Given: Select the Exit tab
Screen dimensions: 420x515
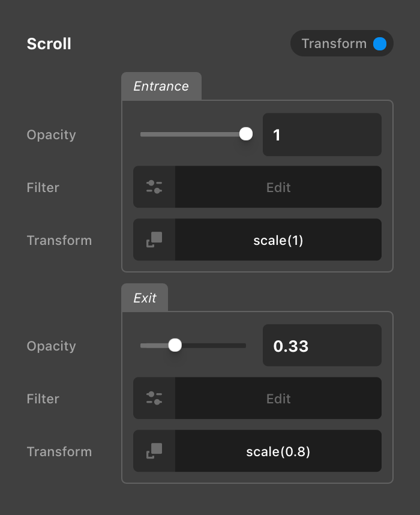Looking at the screenshot, I should [x=145, y=298].
